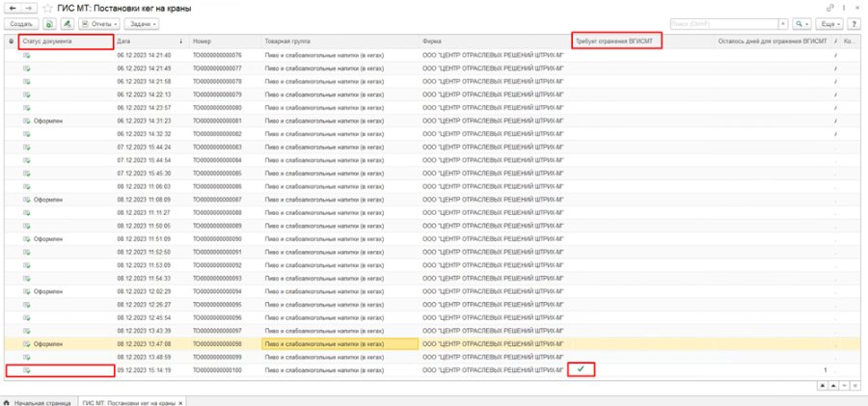This screenshot has height=406, width=868.
Task: Click the green copy document toolbar icon
Action: pyautogui.click(x=50, y=24)
